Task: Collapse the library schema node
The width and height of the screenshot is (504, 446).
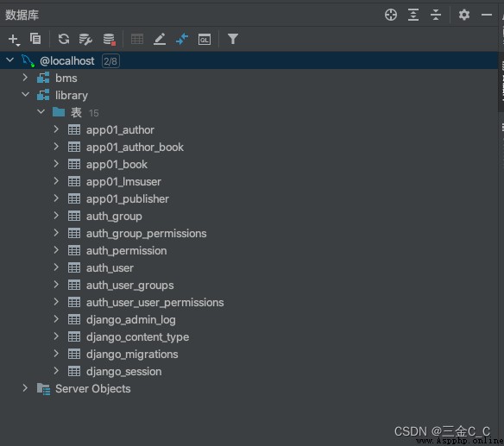Action: click(x=25, y=95)
